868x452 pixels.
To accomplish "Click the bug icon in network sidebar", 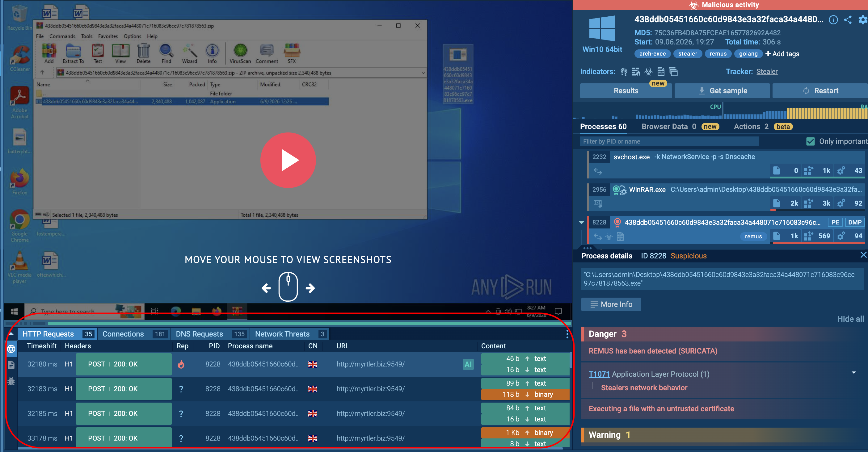I will click(x=11, y=381).
